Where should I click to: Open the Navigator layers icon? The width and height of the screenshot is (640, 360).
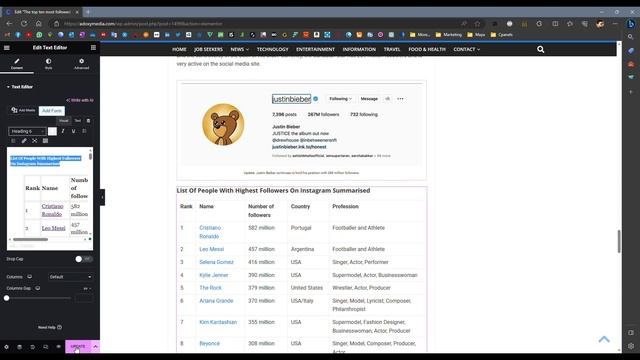tap(19, 347)
